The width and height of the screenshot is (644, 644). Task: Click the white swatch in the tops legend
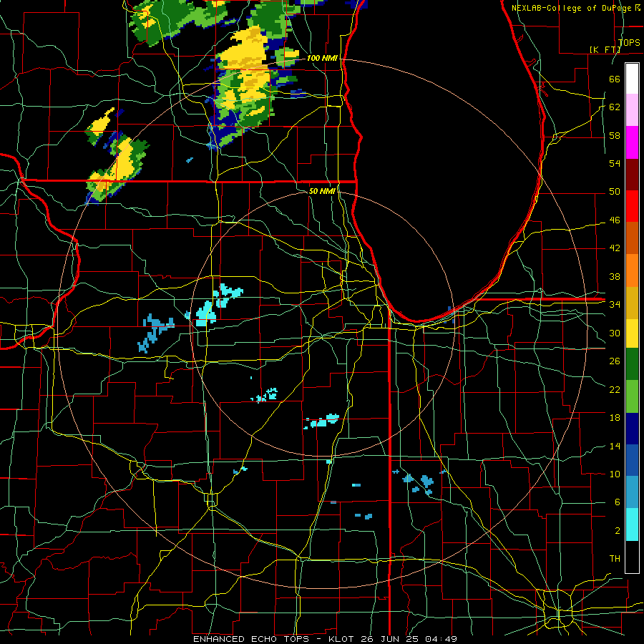(x=632, y=79)
